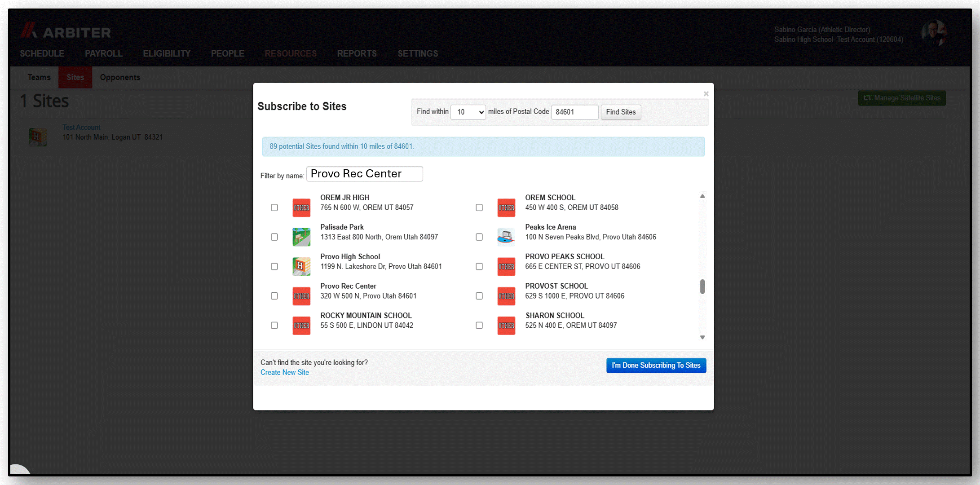
Task: Close the Subscribe to Sites dialog
Action: tap(706, 94)
